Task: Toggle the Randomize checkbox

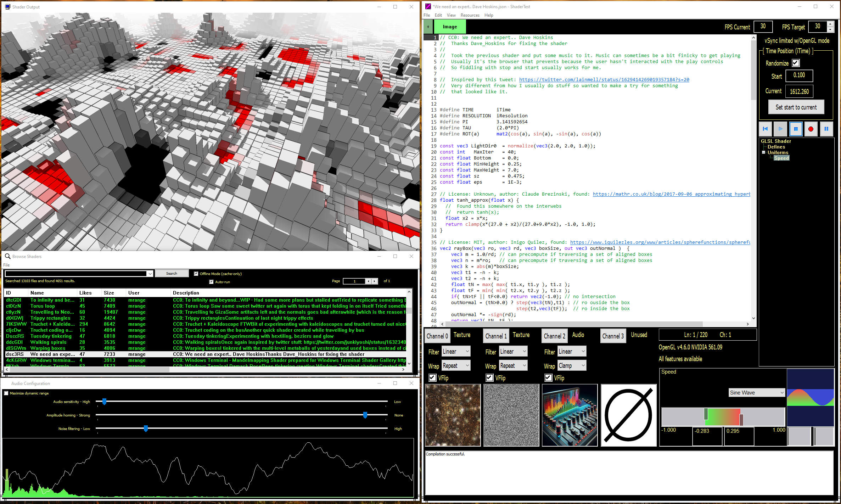Action: coord(796,63)
